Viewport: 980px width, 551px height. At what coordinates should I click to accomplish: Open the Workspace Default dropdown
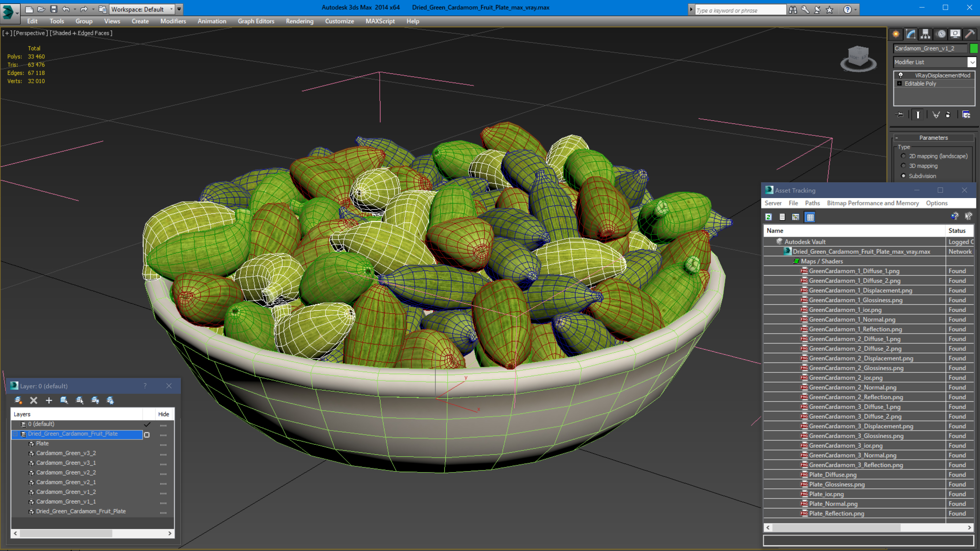[171, 9]
